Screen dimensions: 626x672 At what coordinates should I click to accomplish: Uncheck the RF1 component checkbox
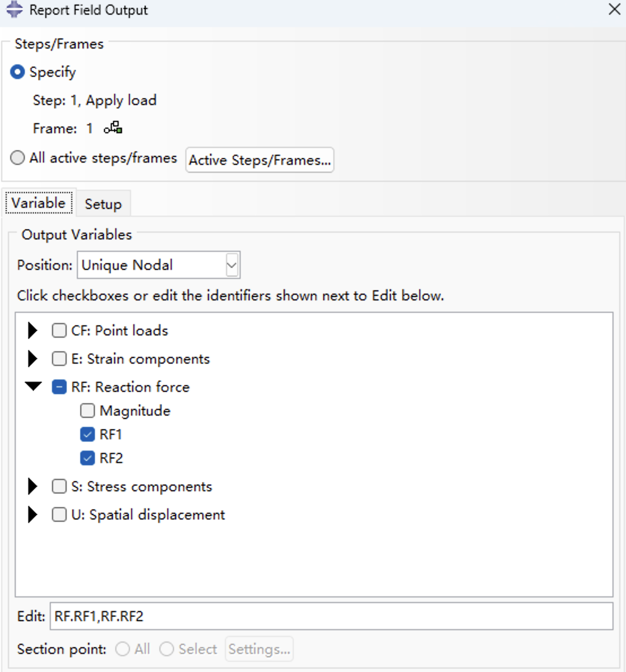[x=88, y=434]
